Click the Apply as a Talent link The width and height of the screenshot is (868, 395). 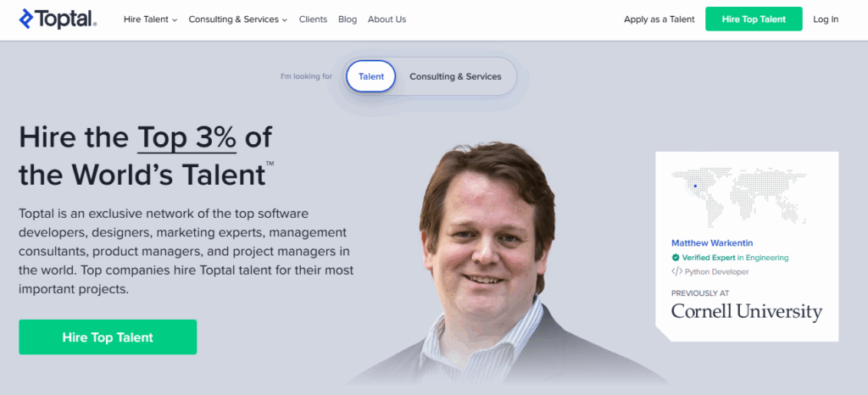pos(659,19)
